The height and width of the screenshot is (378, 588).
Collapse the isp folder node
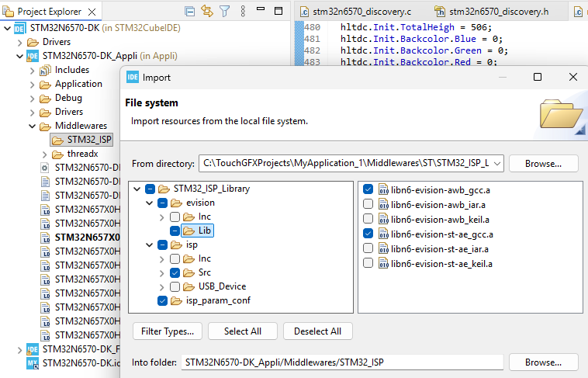point(149,245)
